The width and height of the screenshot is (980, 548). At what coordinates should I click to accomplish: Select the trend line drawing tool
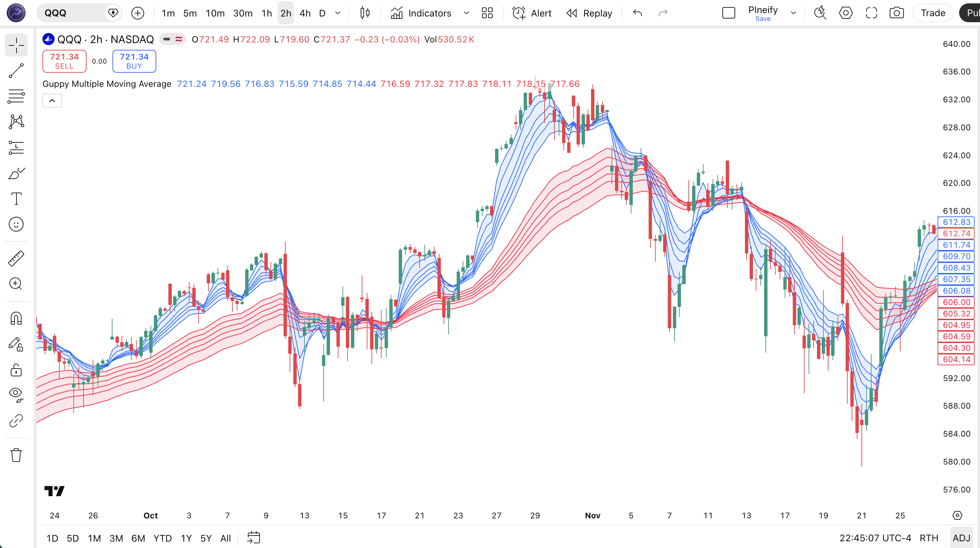click(x=16, y=71)
